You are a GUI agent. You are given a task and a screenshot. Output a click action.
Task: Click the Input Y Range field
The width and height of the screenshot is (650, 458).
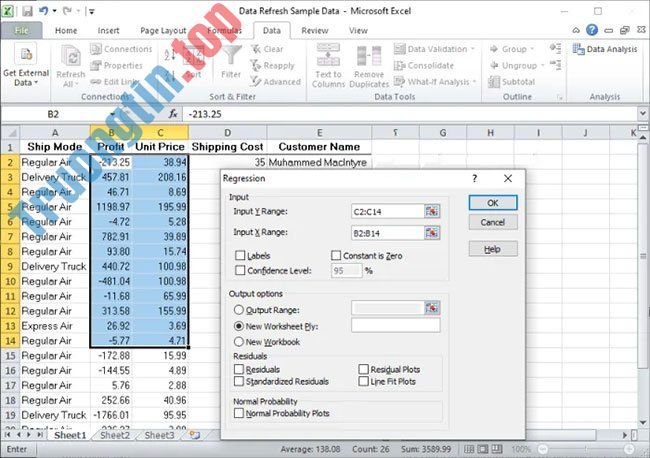click(387, 211)
